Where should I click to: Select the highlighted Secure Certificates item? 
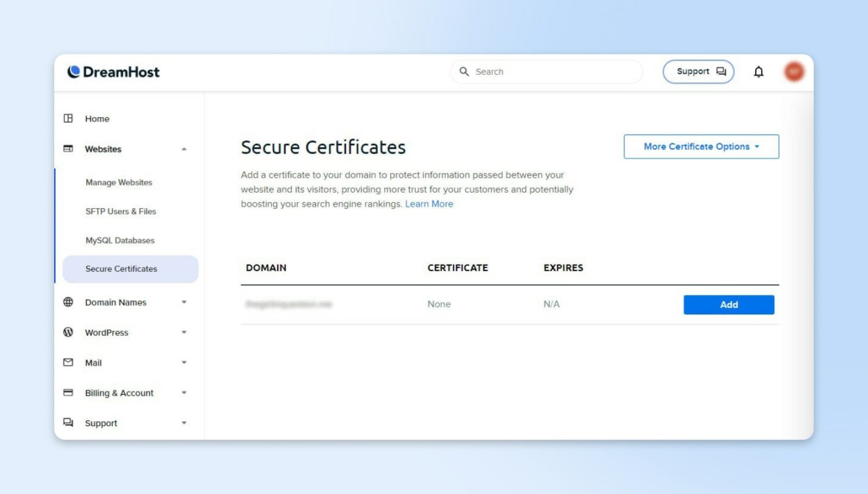(x=121, y=269)
